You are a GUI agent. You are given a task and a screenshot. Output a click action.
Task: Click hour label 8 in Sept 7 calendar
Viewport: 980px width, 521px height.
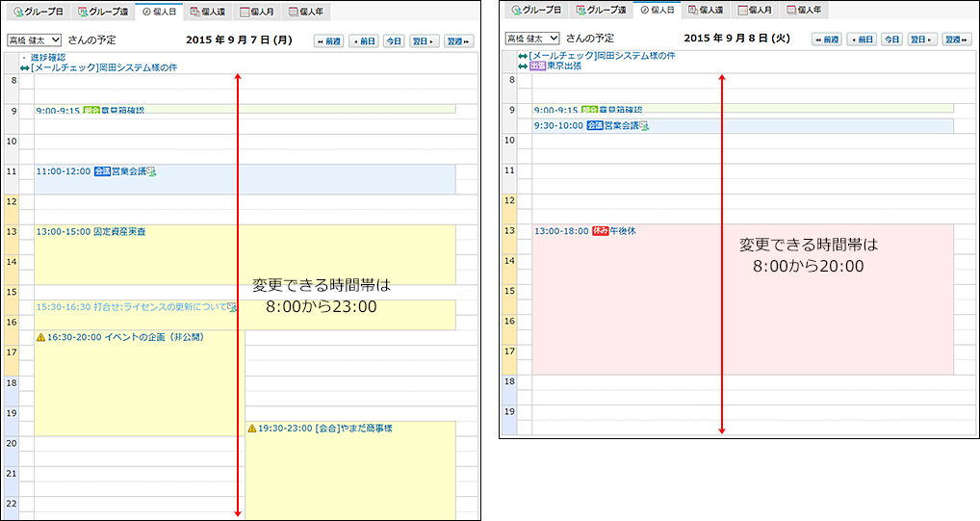[13, 81]
